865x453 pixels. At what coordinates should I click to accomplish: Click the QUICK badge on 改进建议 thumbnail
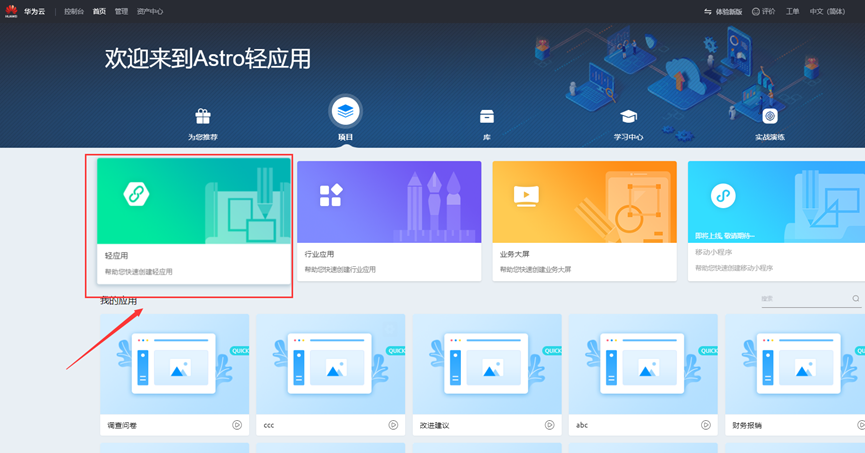[x=552, y=351]
